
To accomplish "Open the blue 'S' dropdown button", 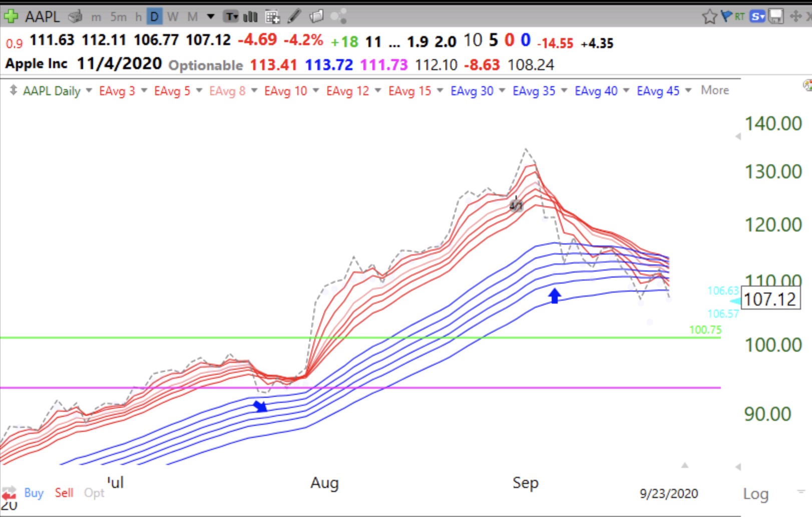I will click(758, 17).
